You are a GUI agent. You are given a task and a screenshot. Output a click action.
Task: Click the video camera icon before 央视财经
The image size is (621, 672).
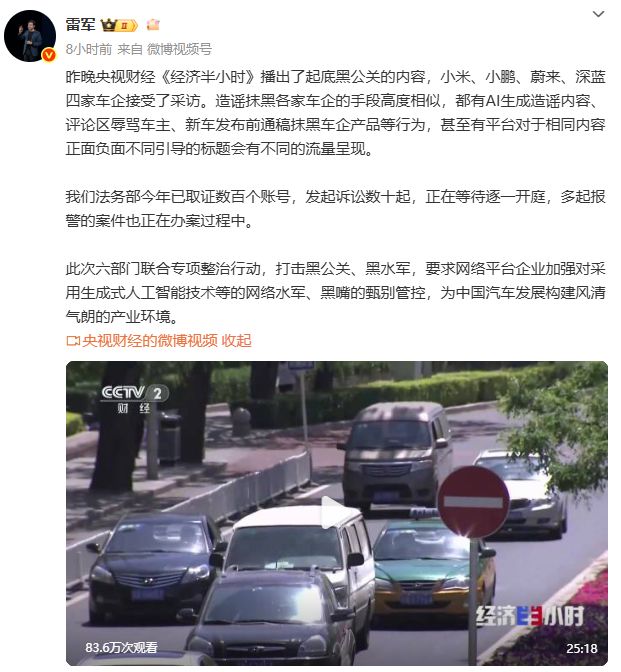(73, 341)
